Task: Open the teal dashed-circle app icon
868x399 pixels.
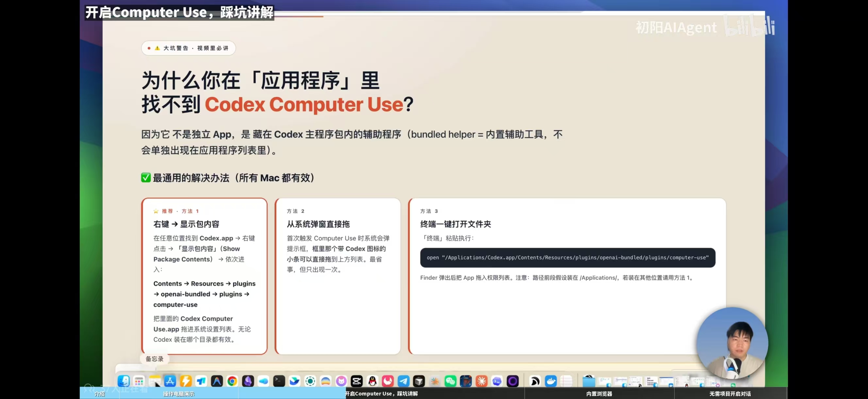Action: (310, 381)
